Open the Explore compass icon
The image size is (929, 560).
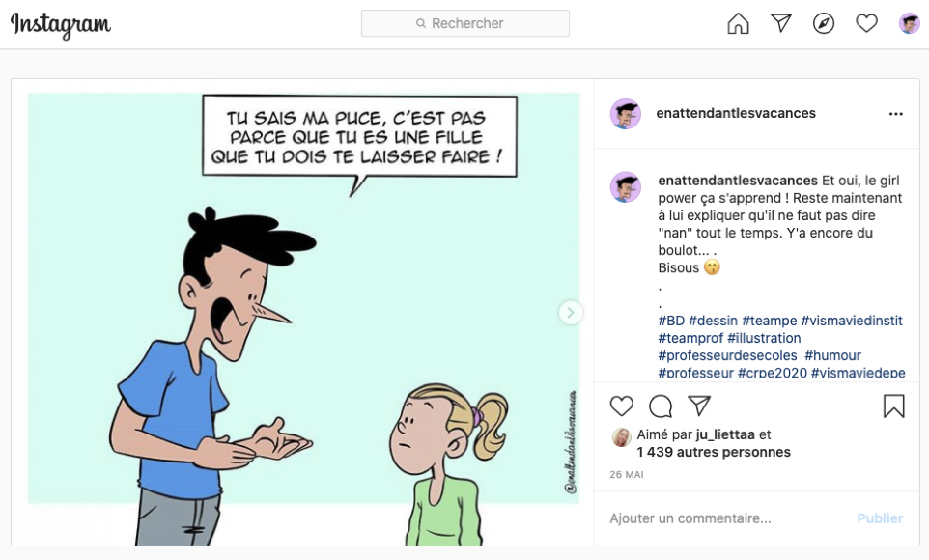pyautogui.click(x=824, y=24)
